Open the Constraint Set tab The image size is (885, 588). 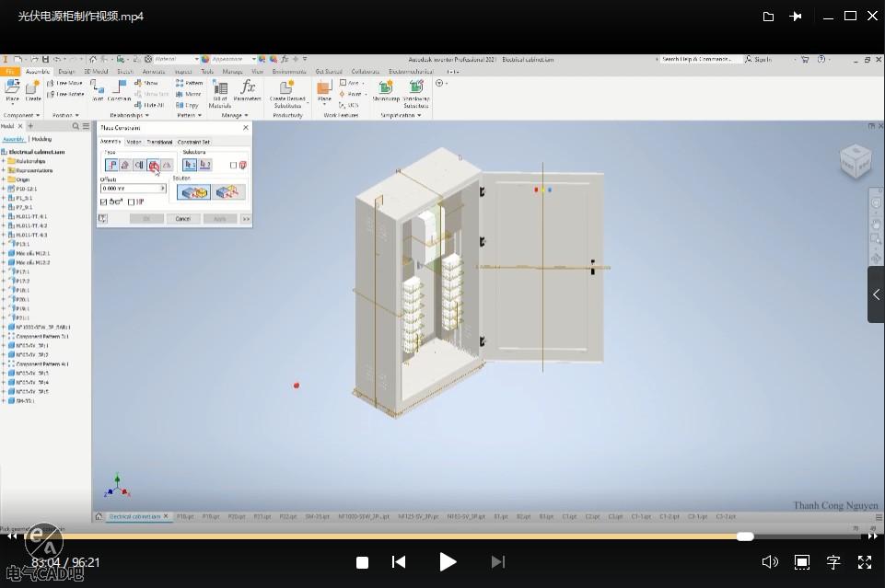(193, 142)
